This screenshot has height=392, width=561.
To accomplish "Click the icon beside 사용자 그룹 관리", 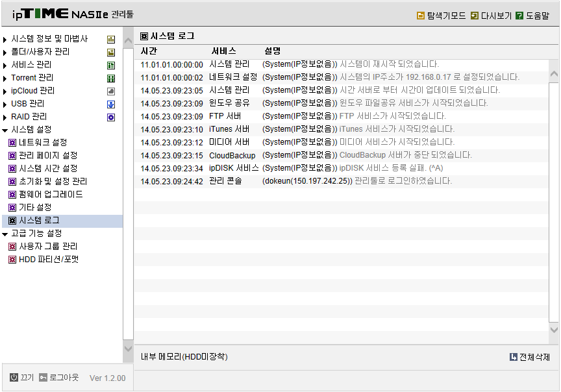I will click(12, 247).
